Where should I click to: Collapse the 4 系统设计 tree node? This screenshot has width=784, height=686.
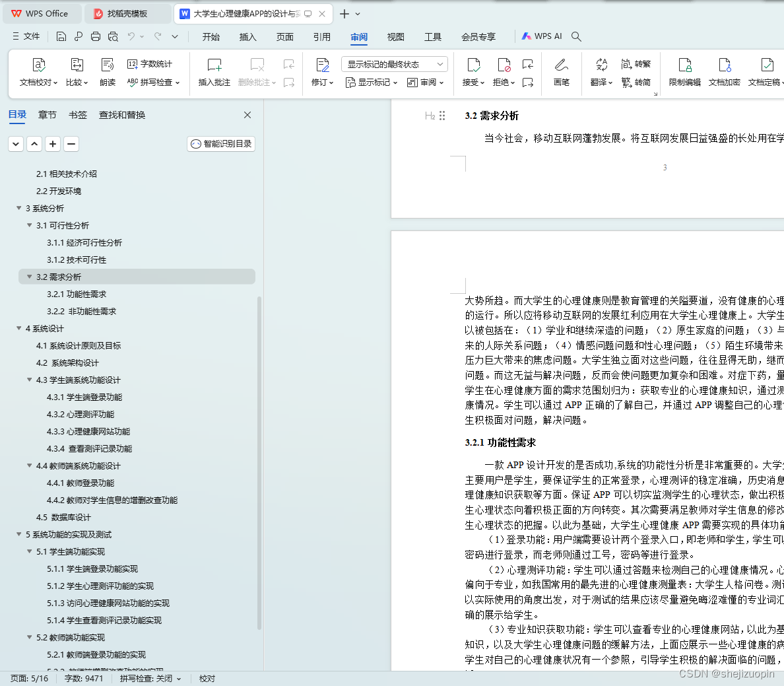click(18, 328)
